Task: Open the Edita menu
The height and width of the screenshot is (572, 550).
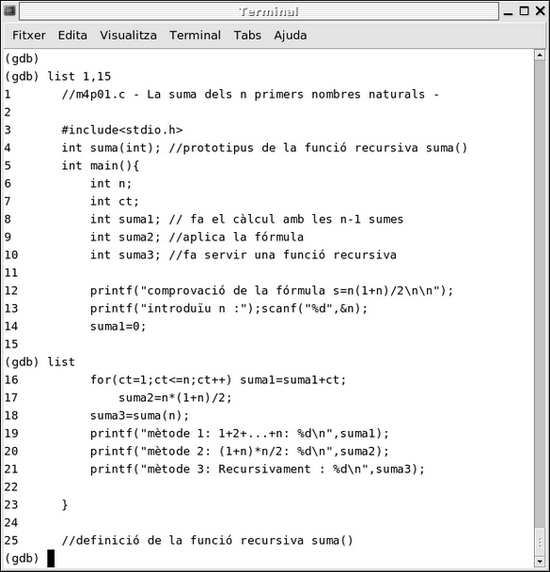Action: pyautogui.click(x=73, y=35)
